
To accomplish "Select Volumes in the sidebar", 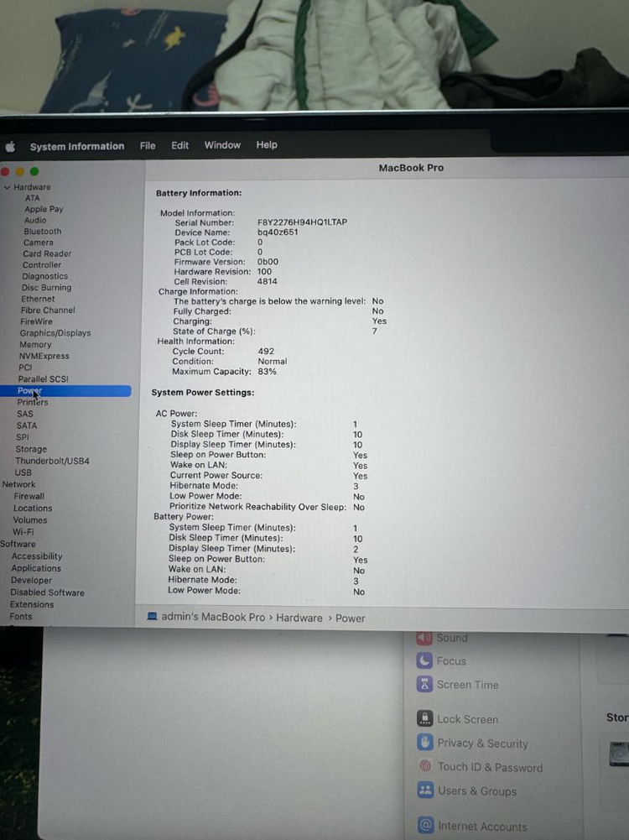I will coord(30,520).
